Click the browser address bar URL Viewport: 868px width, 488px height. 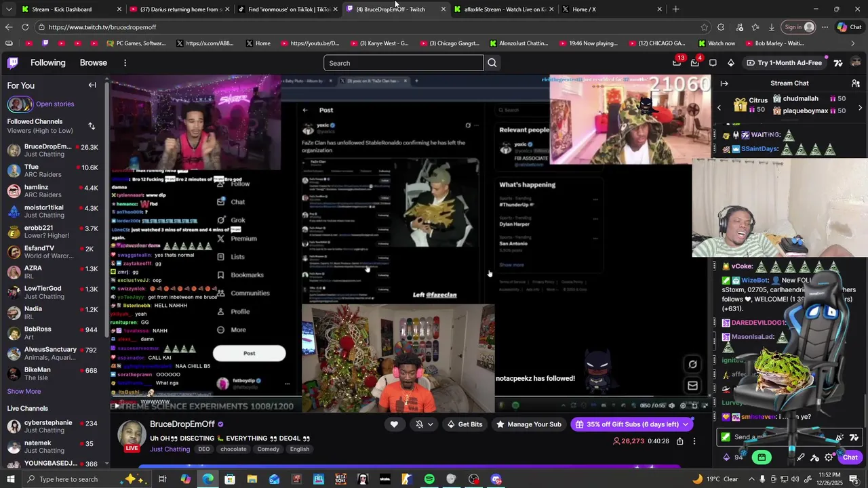coord(102,27)
